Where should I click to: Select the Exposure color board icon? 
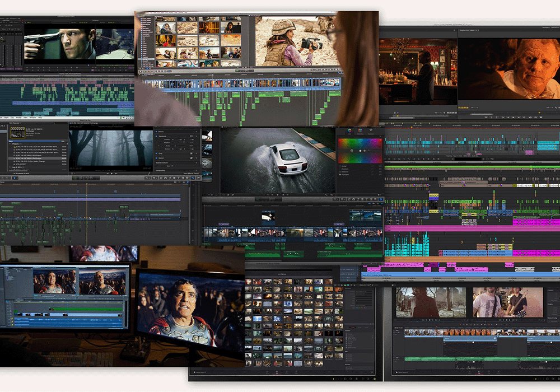[x=370, y=131]
